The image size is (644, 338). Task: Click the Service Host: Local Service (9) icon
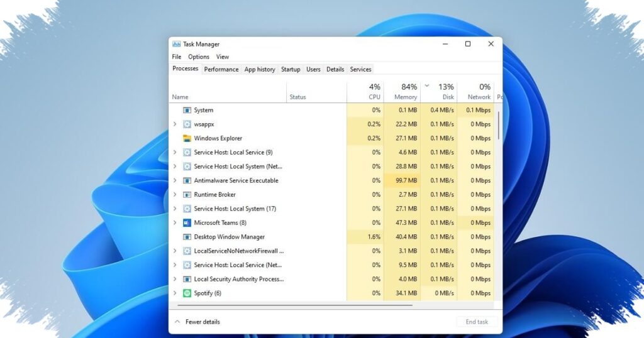(x=187, y=152)
